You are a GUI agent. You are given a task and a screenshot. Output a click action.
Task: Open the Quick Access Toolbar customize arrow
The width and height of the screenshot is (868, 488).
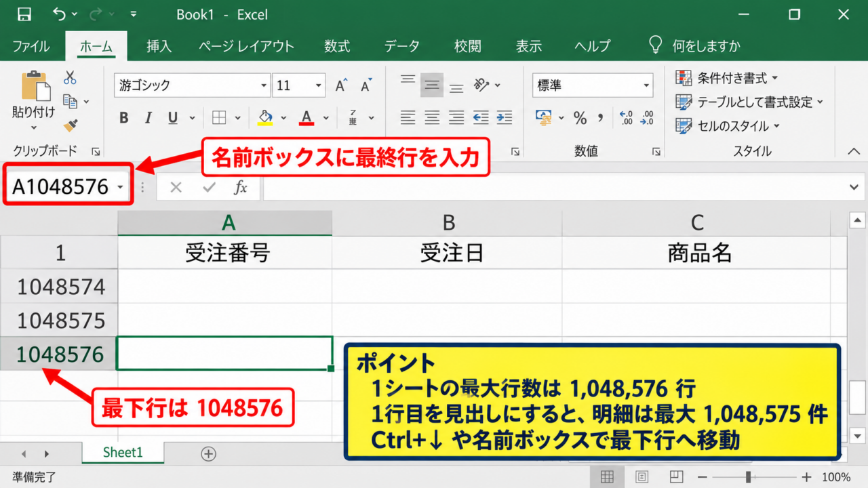point(134,14)
